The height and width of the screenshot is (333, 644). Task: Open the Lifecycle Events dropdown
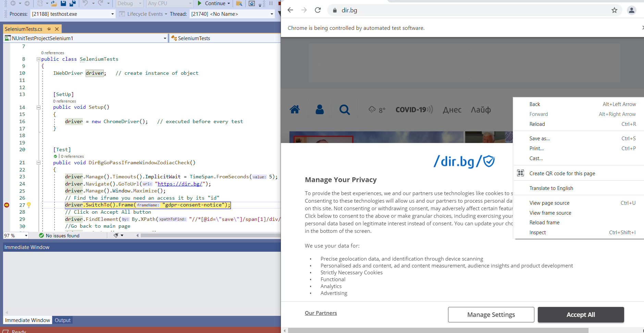(143, 14)
